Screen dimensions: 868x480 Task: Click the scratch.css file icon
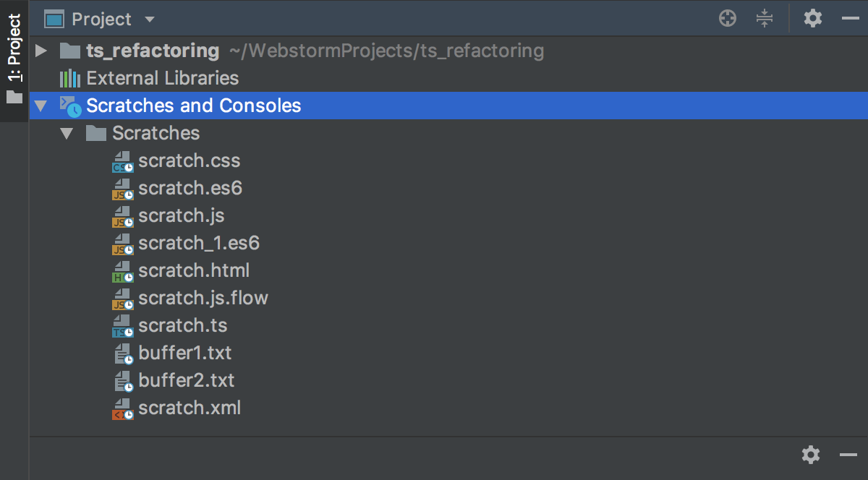[123, 161]
